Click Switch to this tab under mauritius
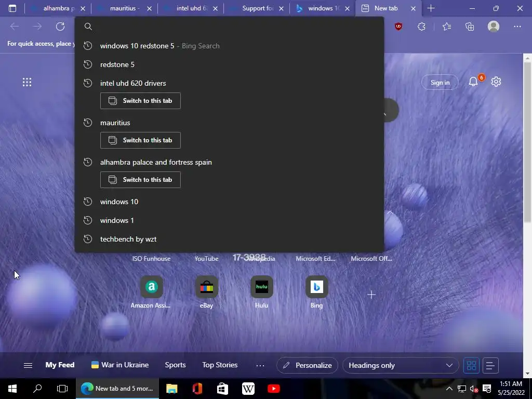The width and height of the screenshot is (532, 399). (x=140, y=140)
